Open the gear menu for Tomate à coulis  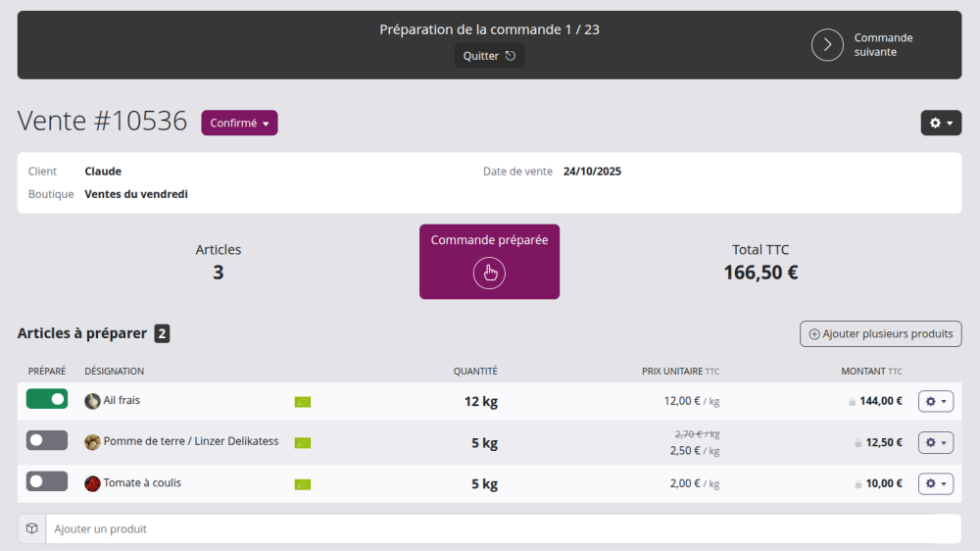click(935, 483)
